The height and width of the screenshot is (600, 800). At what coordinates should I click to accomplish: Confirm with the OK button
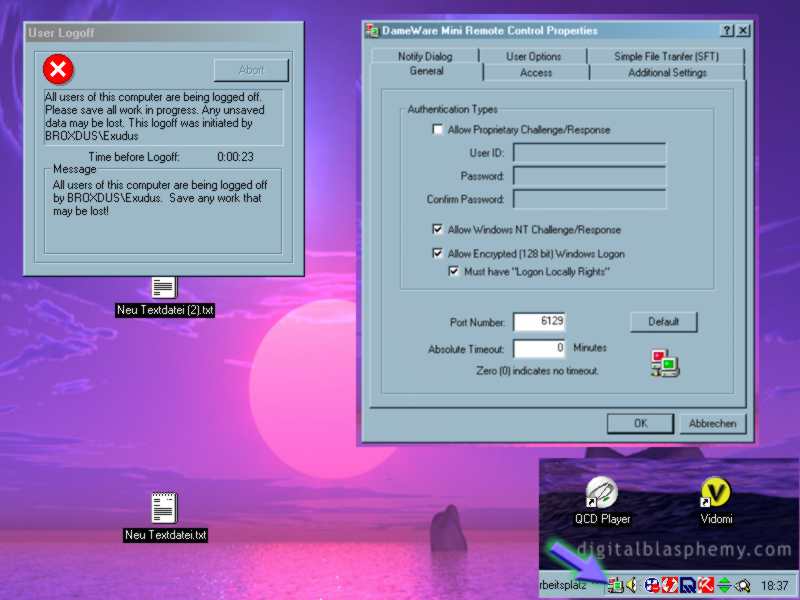point(640,423)
